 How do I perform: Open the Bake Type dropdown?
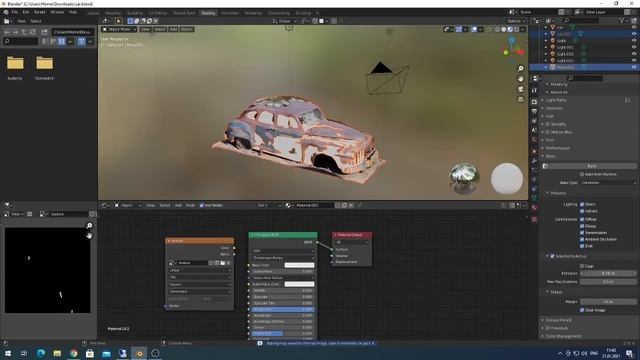point(608,183)
